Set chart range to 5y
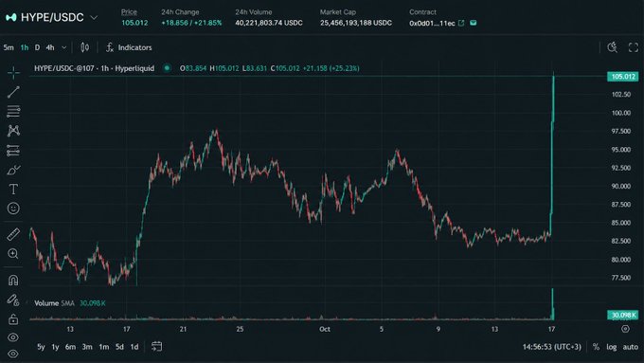The width and height of the screenshot is (644, 363). [x=41, y=347]
